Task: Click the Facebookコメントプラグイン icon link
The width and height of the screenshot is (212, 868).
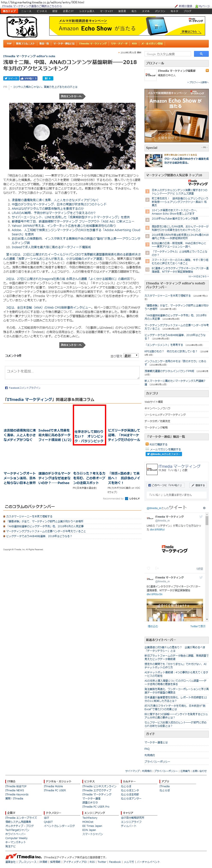Action: [x=22, y=388]
